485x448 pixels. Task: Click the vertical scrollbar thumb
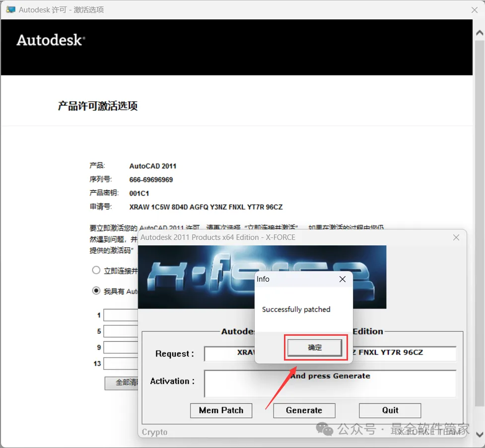480,223
